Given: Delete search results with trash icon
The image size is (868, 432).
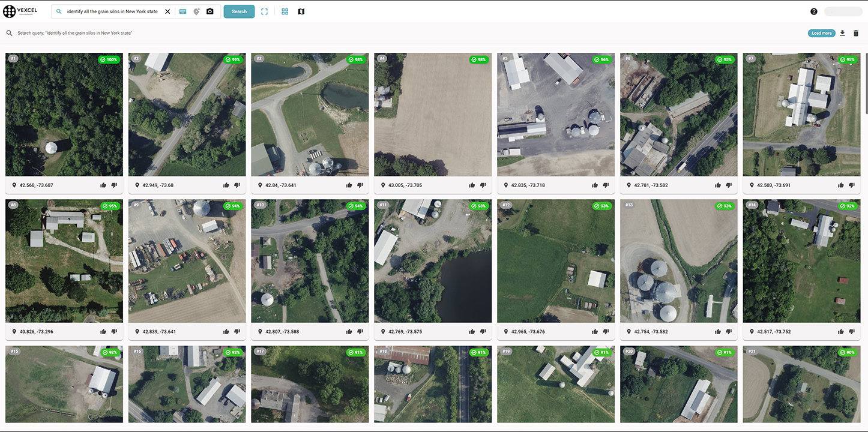Looking at the screenshot, I should click(856, 33).
